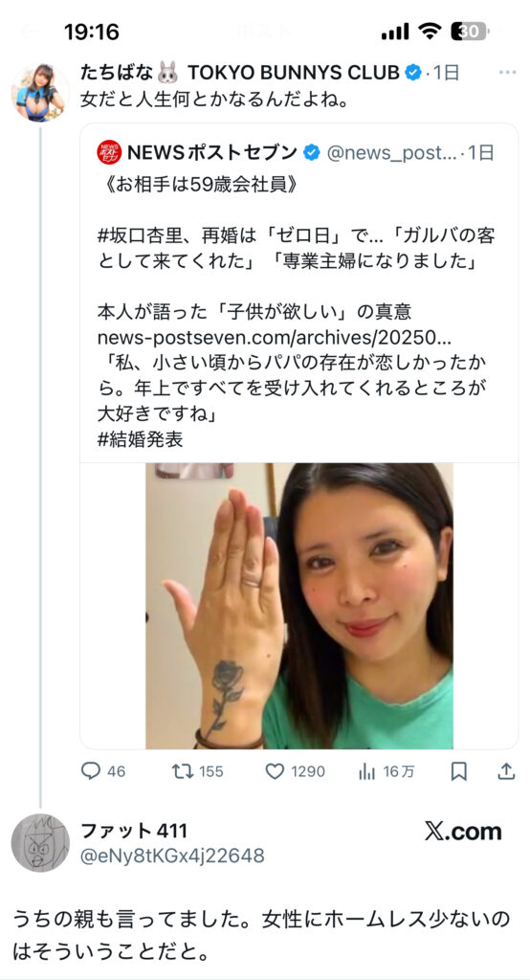The height and width of the screenshot is (980, 530).
Task: Open the #結婚発表 hashtag
Action: click(140, 439)
